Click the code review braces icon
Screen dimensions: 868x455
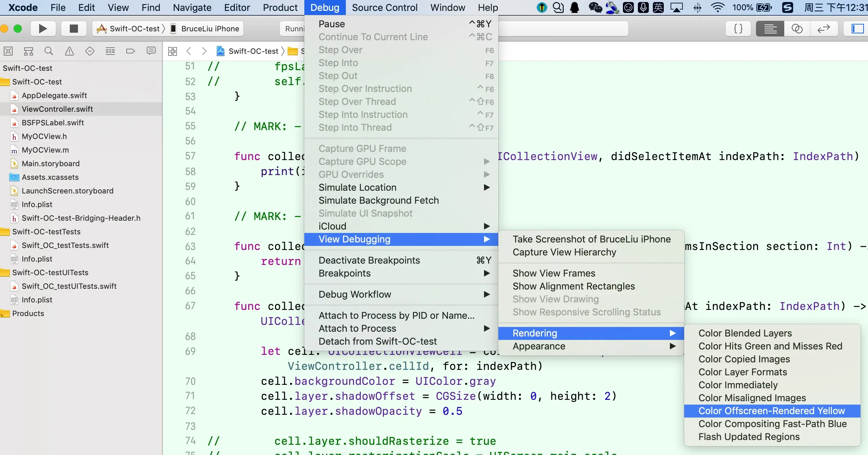point(738,29)
